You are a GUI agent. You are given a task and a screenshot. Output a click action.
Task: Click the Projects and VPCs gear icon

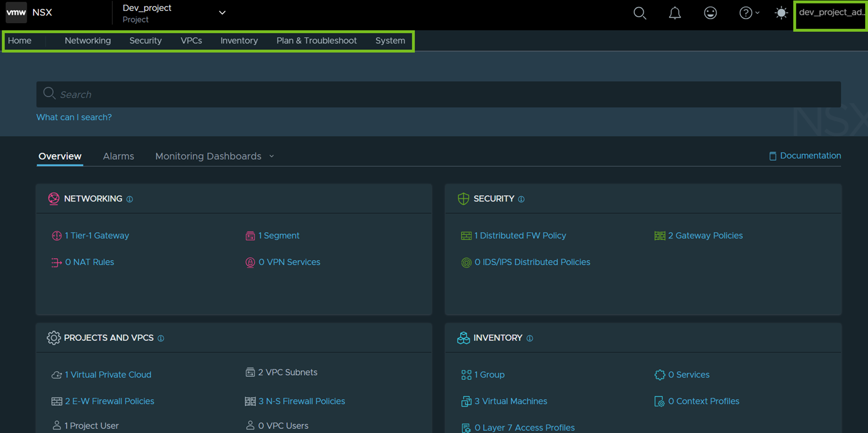[x=54, y=337]
